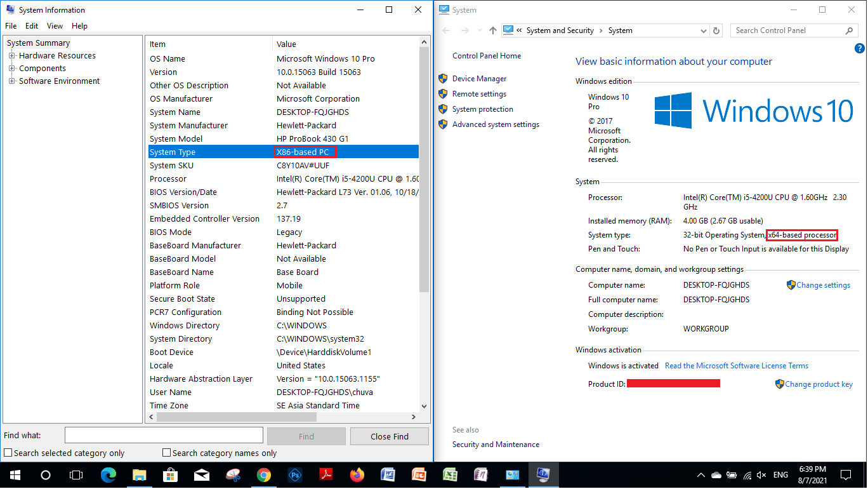868x489 pixels.
Task: Enable 'Search category names only' checkbox
Action: tap(167, 453)
